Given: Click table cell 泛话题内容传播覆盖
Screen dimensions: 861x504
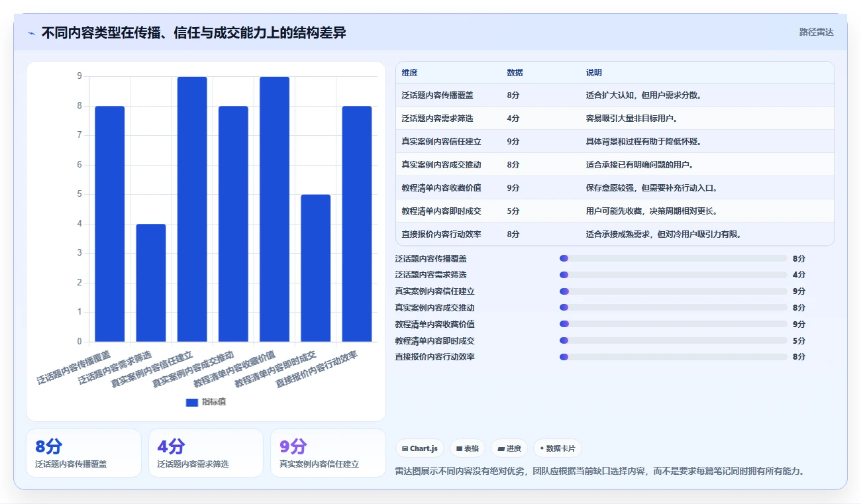Looking at the screenshot, I should [x=437, y=95].
